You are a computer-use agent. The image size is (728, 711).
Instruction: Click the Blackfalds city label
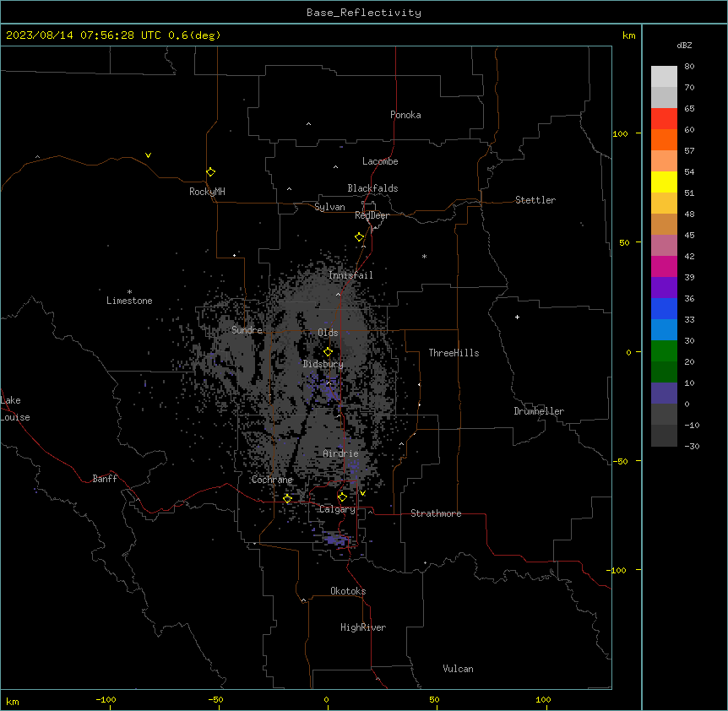[x=372, y=188]
